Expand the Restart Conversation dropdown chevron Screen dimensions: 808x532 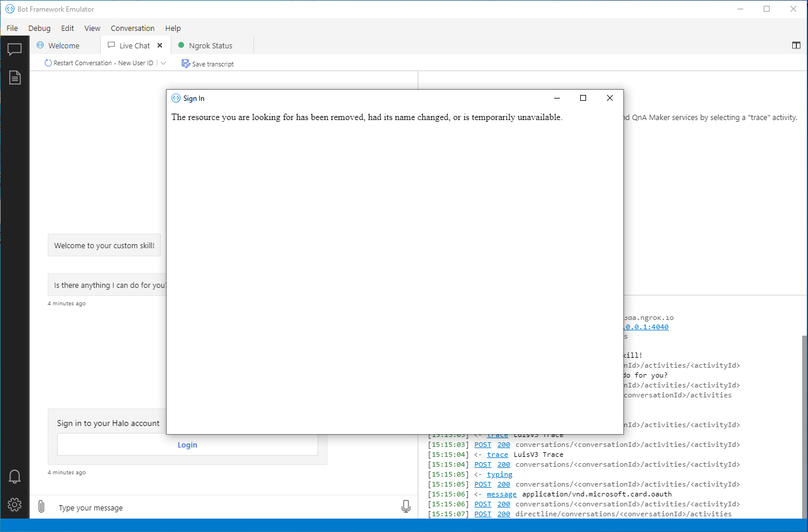(x=164, y=62)
